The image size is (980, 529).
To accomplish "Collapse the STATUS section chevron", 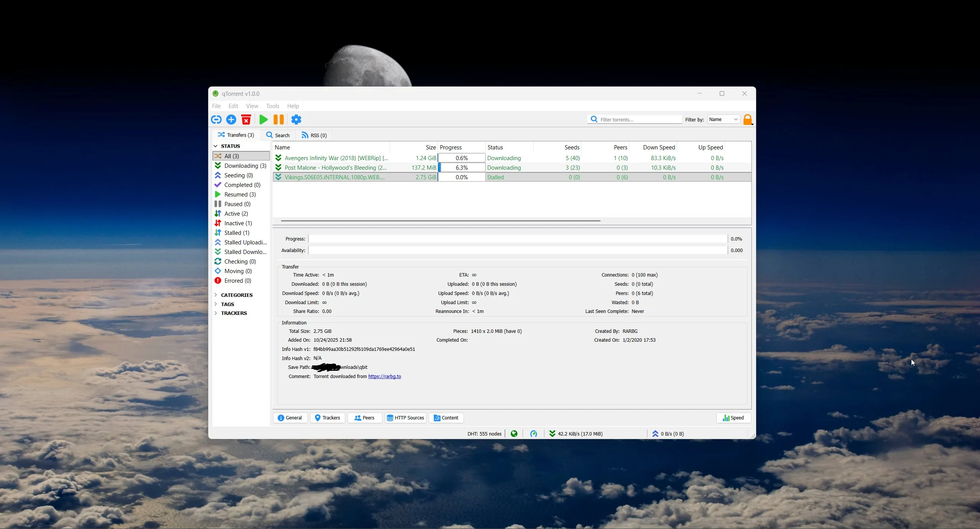I will pyautogui.click(x=216, y=146).
